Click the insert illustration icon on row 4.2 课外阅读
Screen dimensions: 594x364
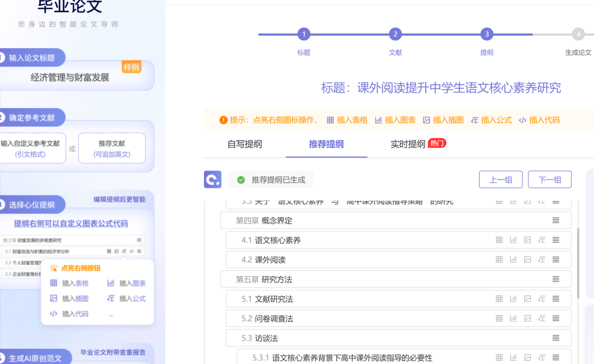pos(527,259)
